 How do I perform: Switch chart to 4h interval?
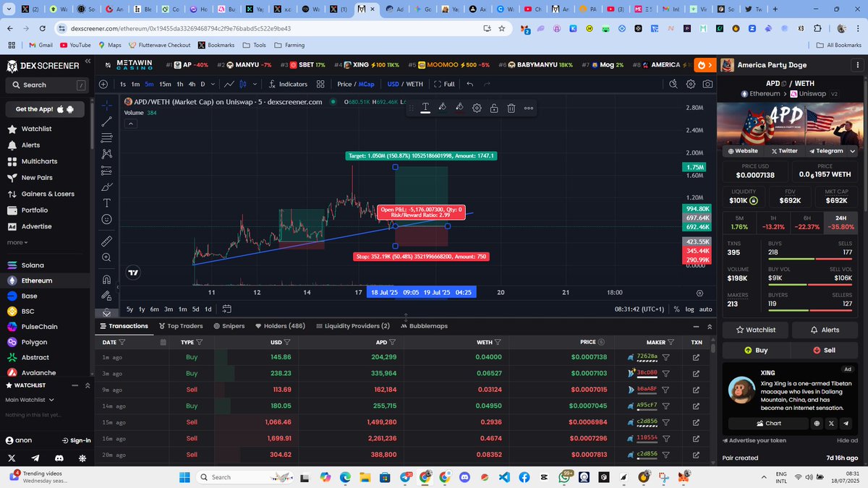click(192, 84)
